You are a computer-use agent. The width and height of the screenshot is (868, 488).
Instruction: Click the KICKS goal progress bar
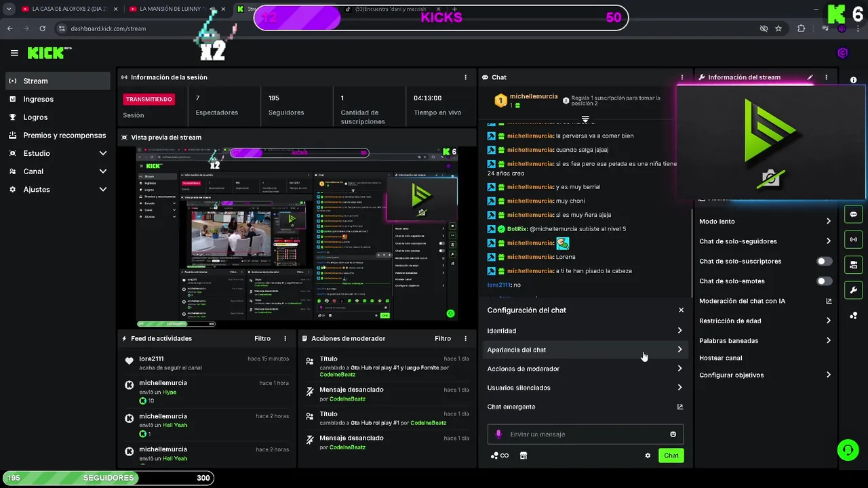click(441, 18)
